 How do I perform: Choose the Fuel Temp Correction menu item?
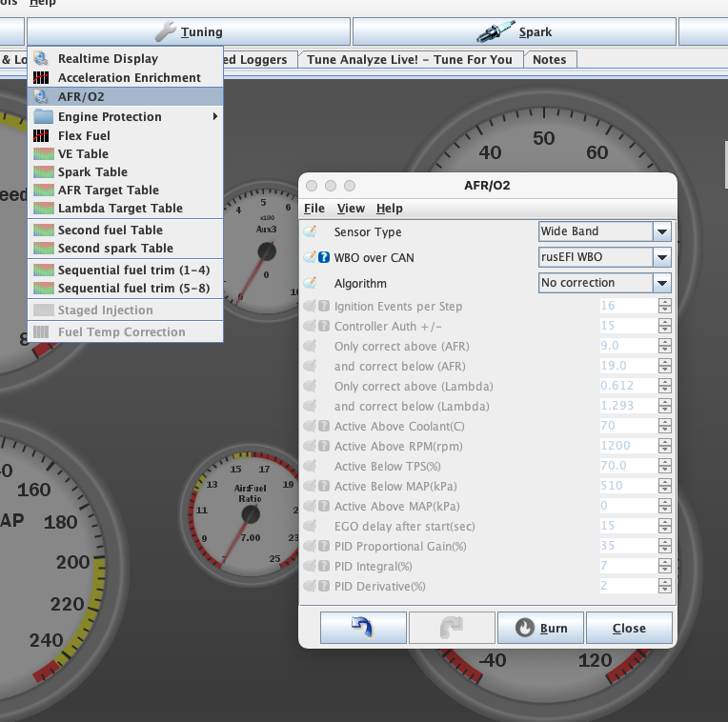(126, 331)
